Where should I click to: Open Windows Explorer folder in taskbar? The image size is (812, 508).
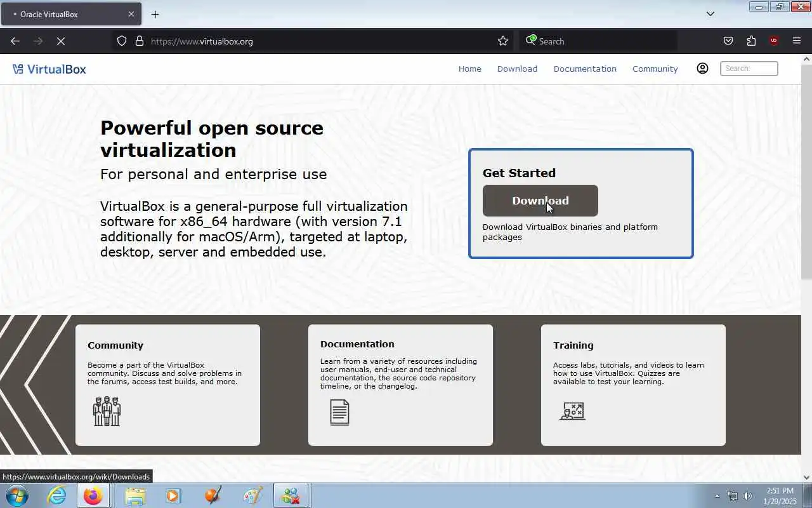coord(135,495)
